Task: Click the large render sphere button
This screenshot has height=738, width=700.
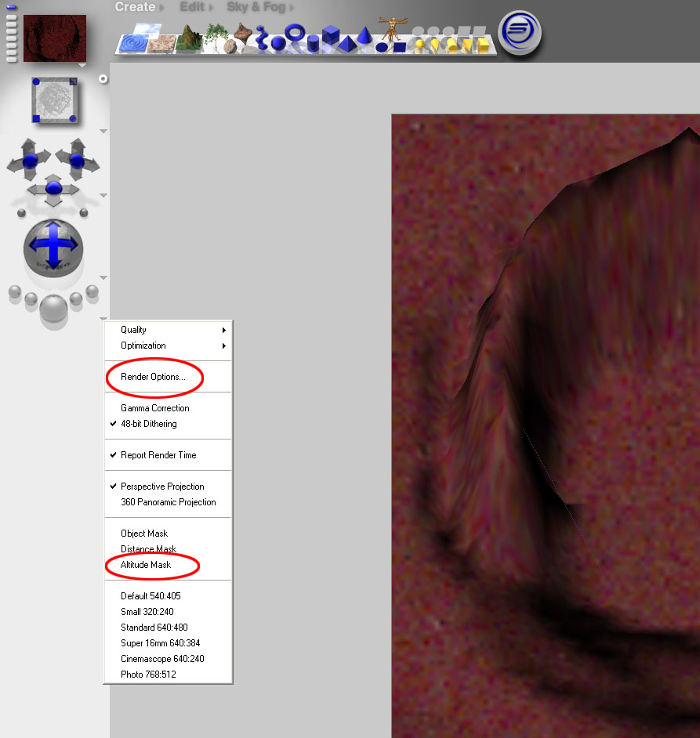Action: [53, 309]
